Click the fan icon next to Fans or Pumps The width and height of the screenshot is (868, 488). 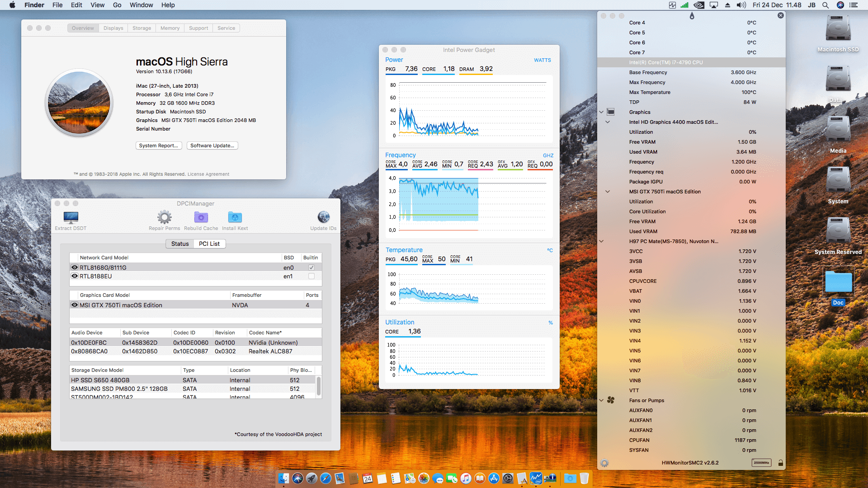[x=611, y=400]
